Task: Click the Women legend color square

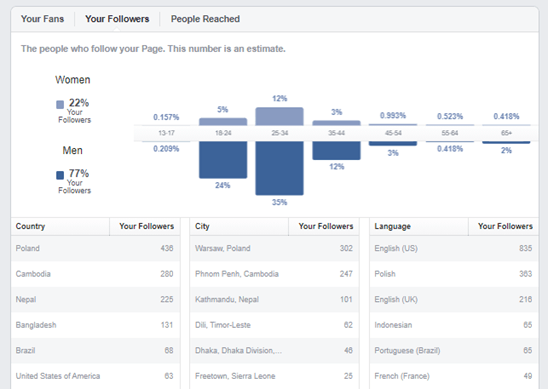Action: coord(60,105)
